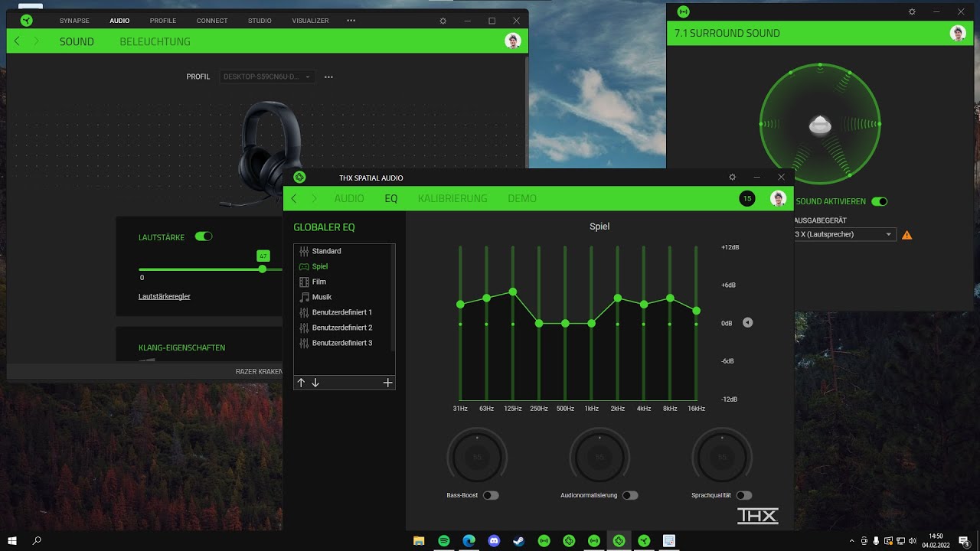Click the Sprachqualität dial knob
The width and height of the screenshot is (980, 551).
pyautogui.click(x=722, y=458)
